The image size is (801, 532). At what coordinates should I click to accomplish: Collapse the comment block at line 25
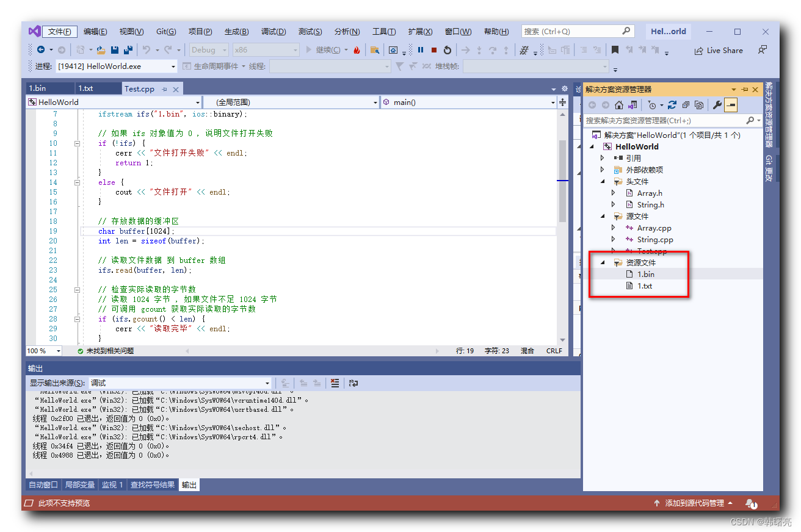pyautogui.click(x=77, y=290)
